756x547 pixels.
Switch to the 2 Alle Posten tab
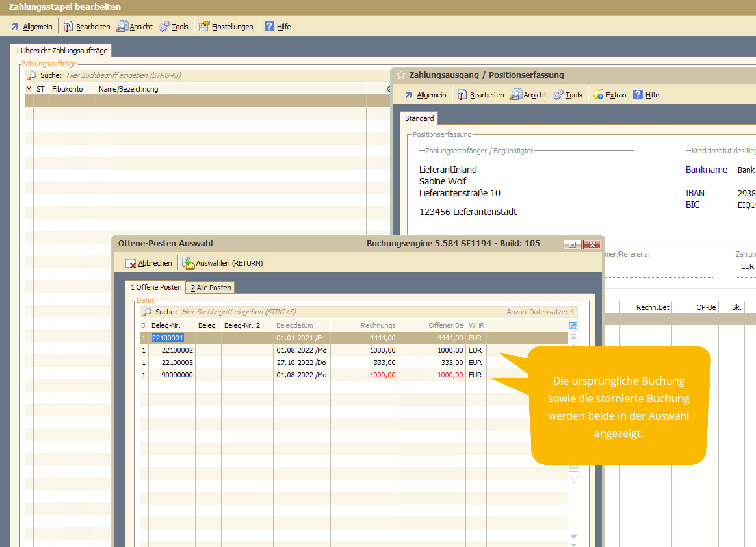pyautogui.click(x=210, y=287)
